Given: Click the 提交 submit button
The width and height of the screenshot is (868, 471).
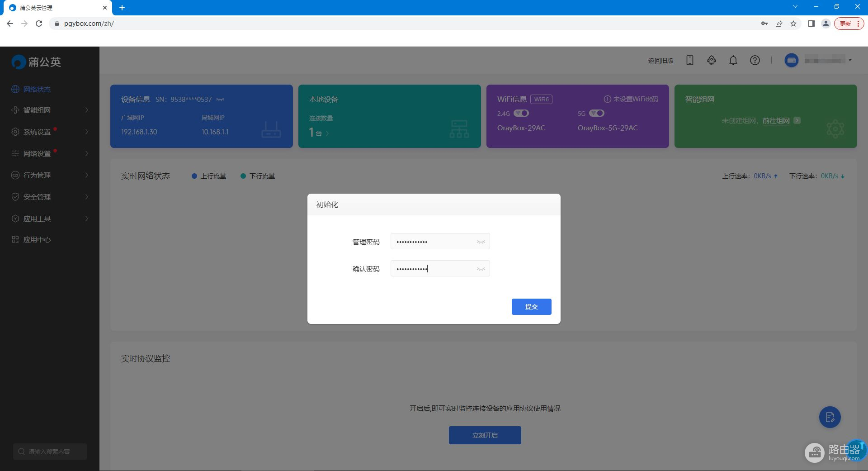Looking at the screenshot, I should tap(531, 307).
